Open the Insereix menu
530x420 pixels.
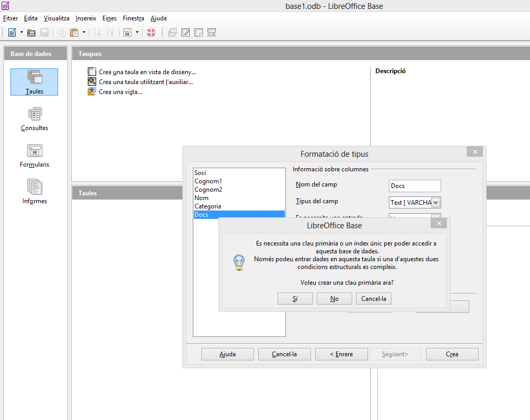point(86,18)
